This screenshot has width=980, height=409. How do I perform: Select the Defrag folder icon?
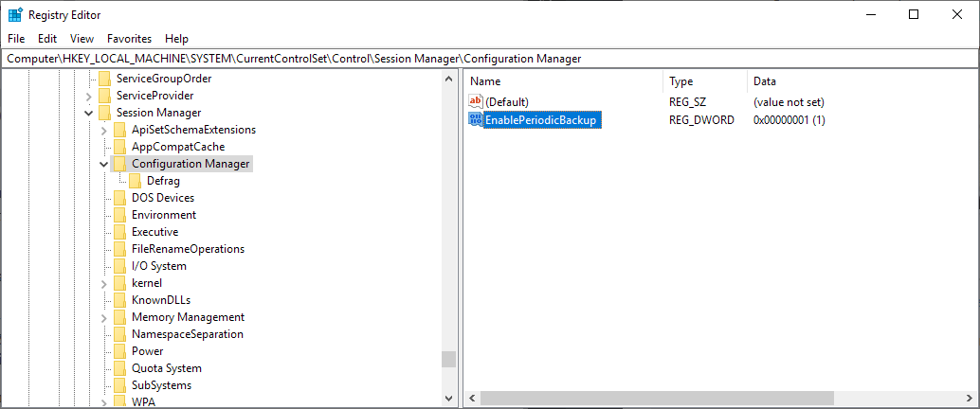(135, 181)
